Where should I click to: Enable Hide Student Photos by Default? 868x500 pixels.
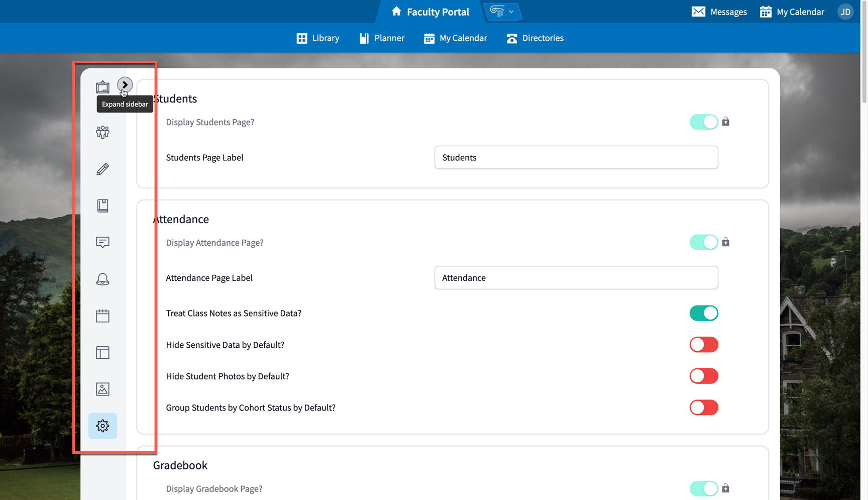[x=704, y=376]
